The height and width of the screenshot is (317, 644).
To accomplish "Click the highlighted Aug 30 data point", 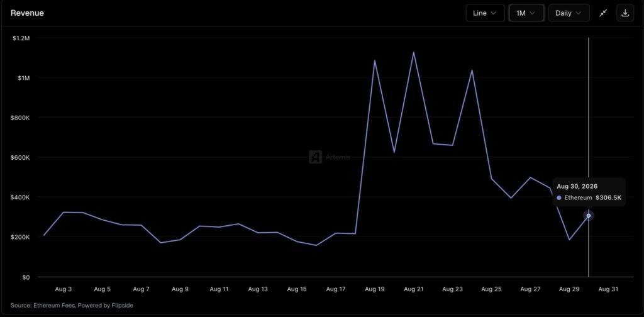I will click(589, 216).
